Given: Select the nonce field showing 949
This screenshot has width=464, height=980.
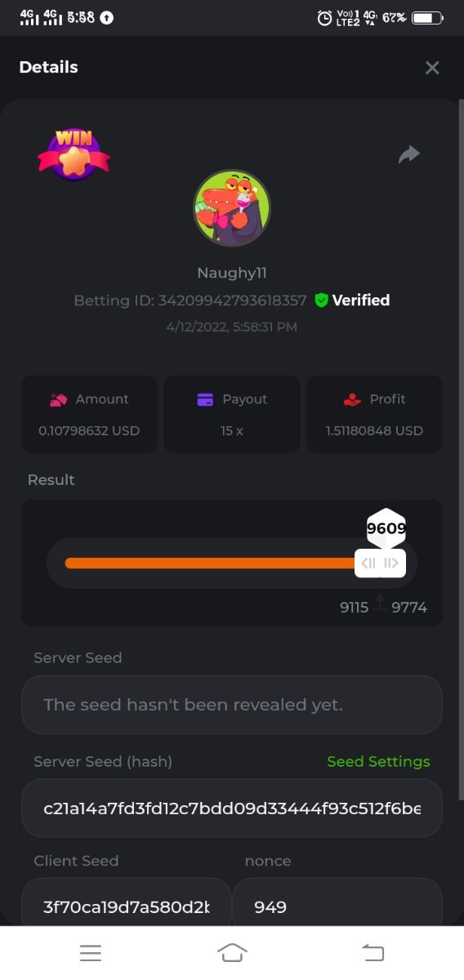Looking at the screenshot, I should click(x=337, y=906).
